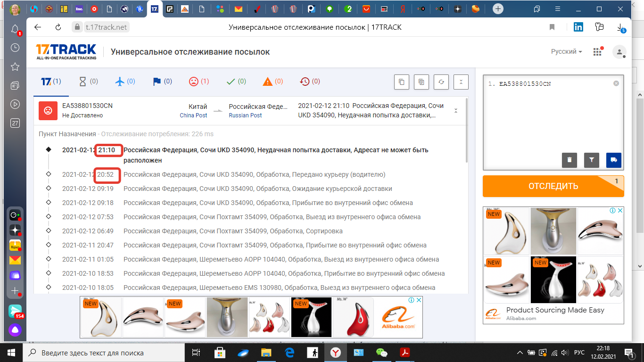This screenshot has height=362, width=644.
Task: Filter by orange warning alert tab
Action: 273,82
